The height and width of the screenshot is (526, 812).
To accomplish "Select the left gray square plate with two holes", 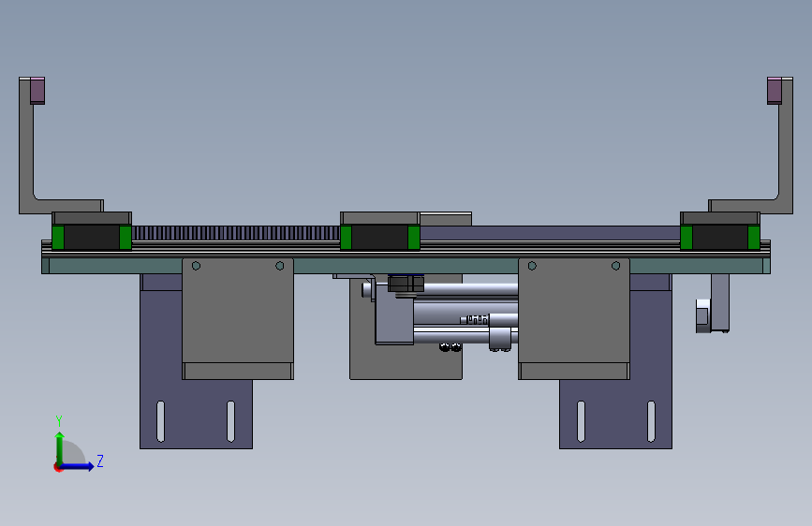I will 238,318.
